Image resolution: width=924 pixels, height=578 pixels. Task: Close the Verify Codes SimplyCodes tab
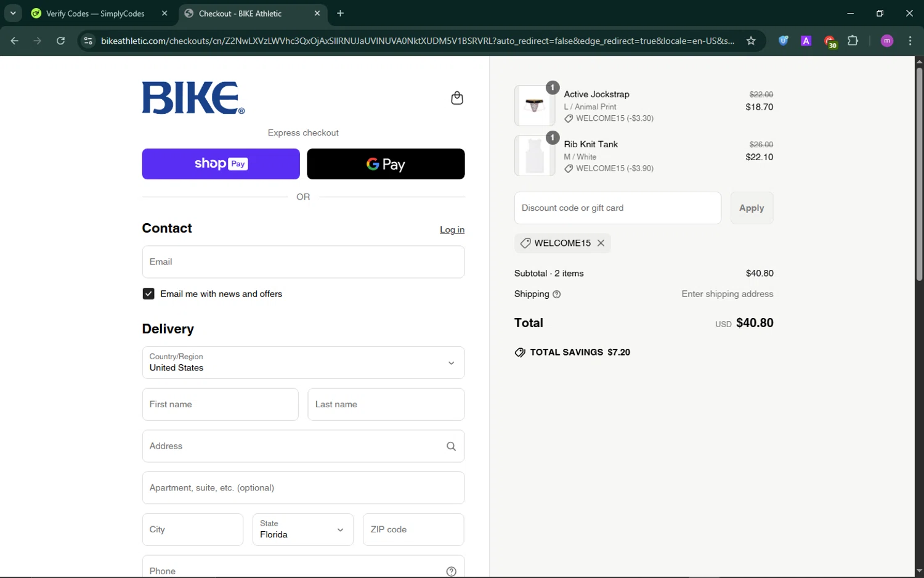pos(164,13)
